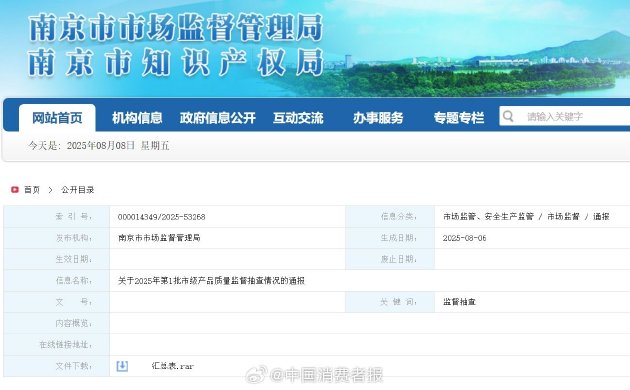The width and height of the screenshot is (630, 390).
Task: Select the keyword value 监督抽查
Action: coord(459,302)
